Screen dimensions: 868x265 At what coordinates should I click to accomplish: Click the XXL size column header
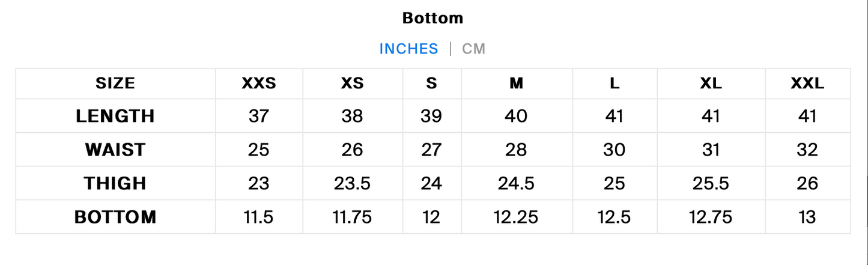pos(807,84)
